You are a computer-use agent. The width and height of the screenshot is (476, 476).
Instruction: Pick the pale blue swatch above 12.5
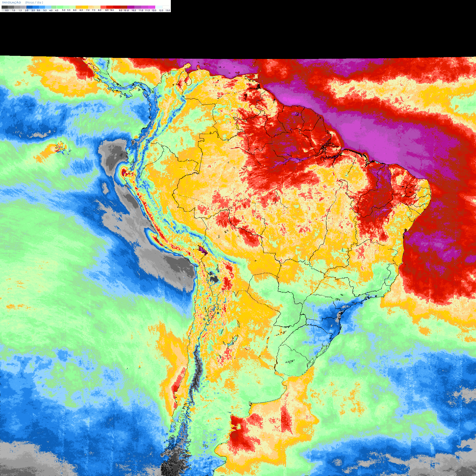click(159, 7)
